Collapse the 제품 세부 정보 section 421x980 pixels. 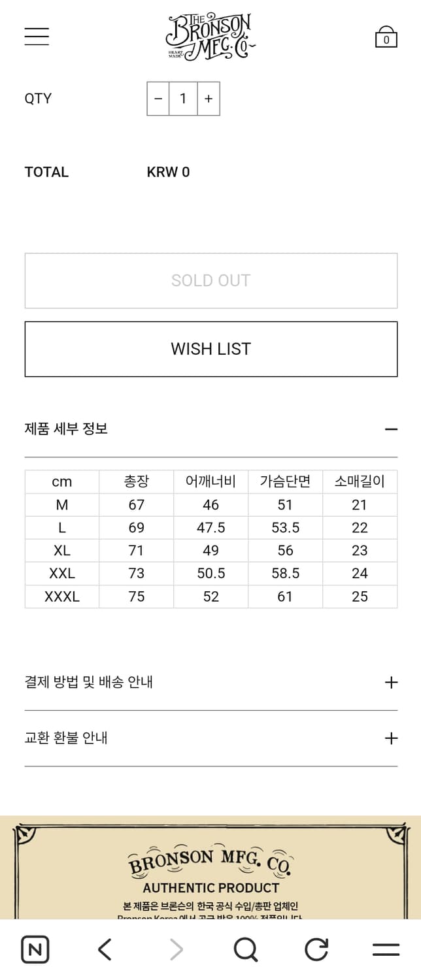(391, 429)
